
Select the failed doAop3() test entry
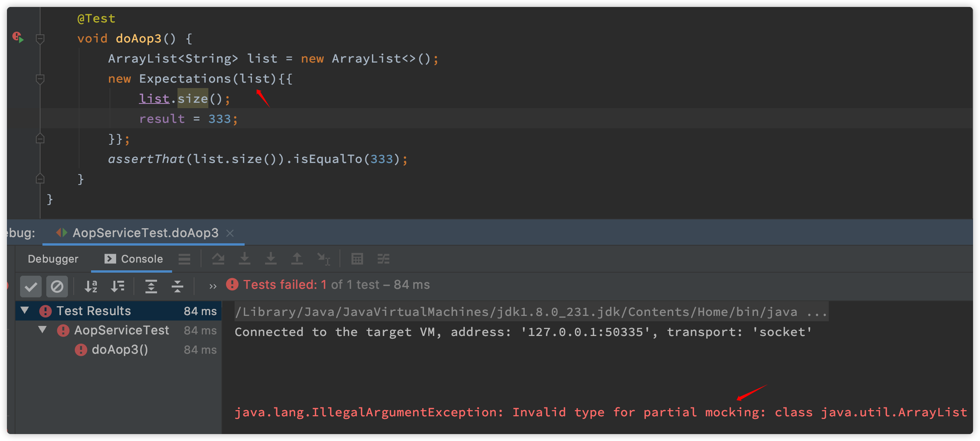click(x=120, y=349)
